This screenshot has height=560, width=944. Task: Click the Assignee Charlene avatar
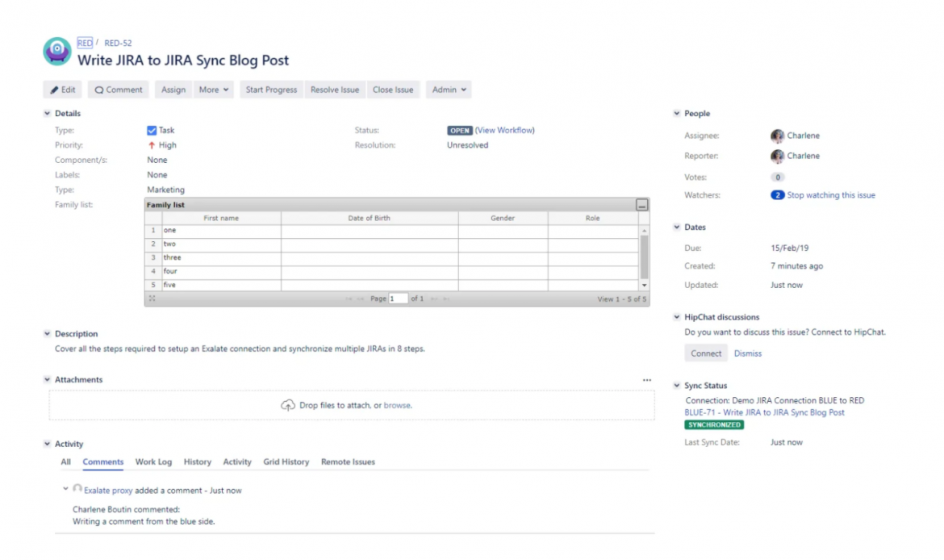(x=777, y=136)
